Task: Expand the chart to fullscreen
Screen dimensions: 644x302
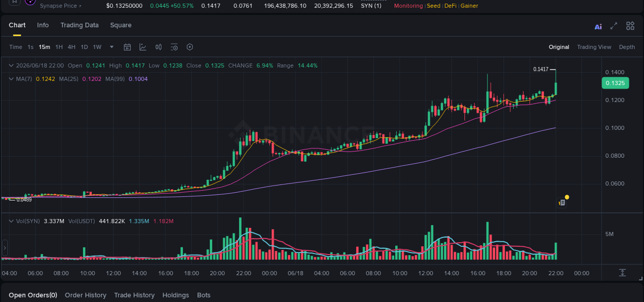Action: 614,26
